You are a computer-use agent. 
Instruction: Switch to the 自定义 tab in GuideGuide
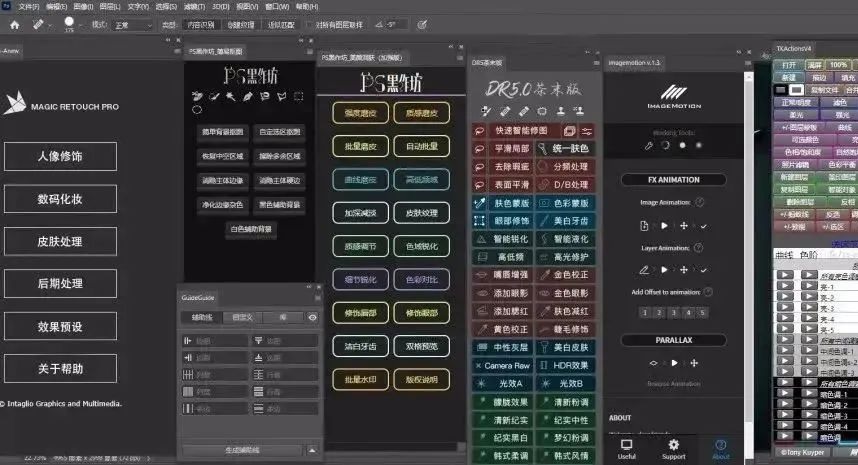(242, 317)
